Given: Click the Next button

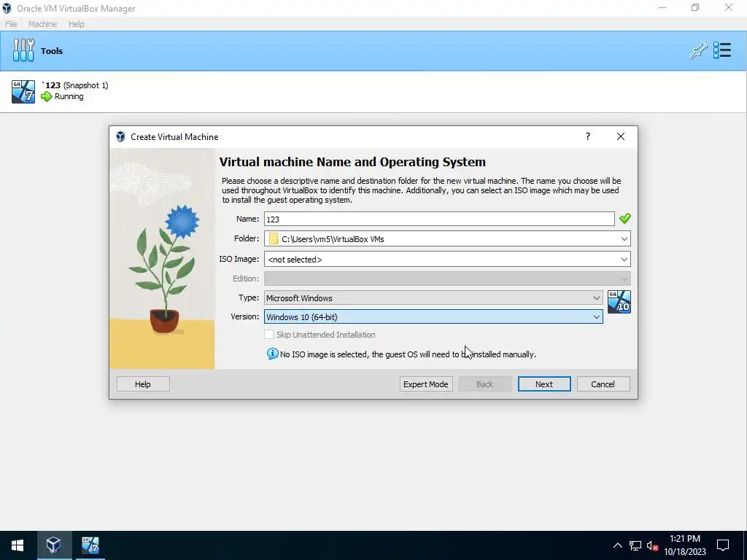Looking at the screenshot, I should (544, 384).
